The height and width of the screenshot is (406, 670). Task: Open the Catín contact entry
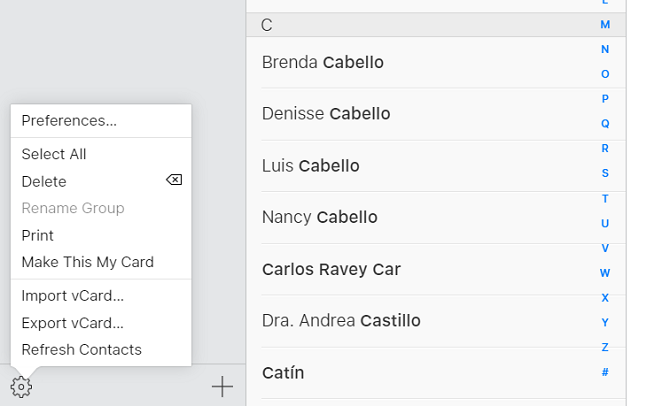click(283, 373)
